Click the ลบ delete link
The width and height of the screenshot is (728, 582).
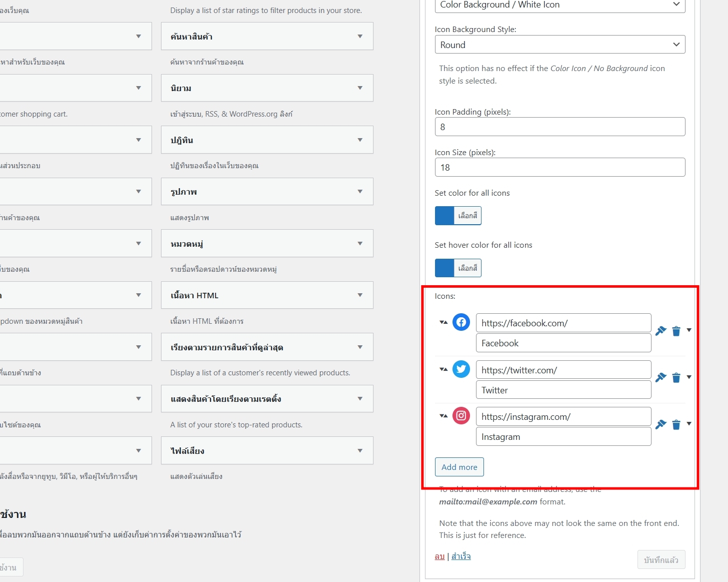(439, 556)
